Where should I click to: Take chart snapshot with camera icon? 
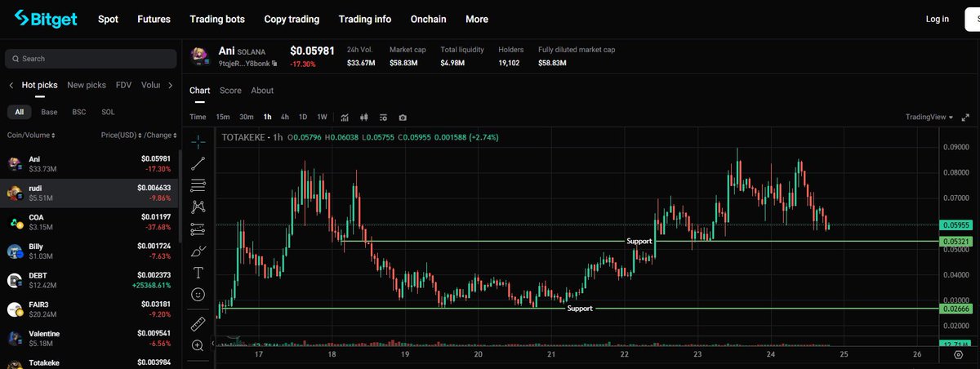point(403,117)
